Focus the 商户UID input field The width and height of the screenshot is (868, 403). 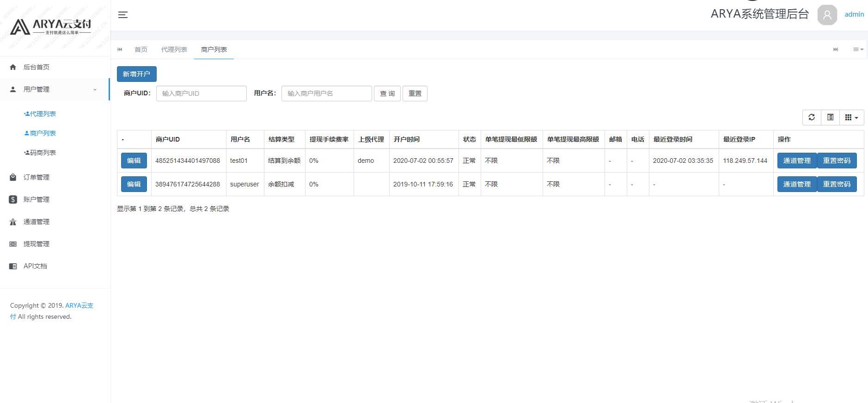click(x=202, y=93)
